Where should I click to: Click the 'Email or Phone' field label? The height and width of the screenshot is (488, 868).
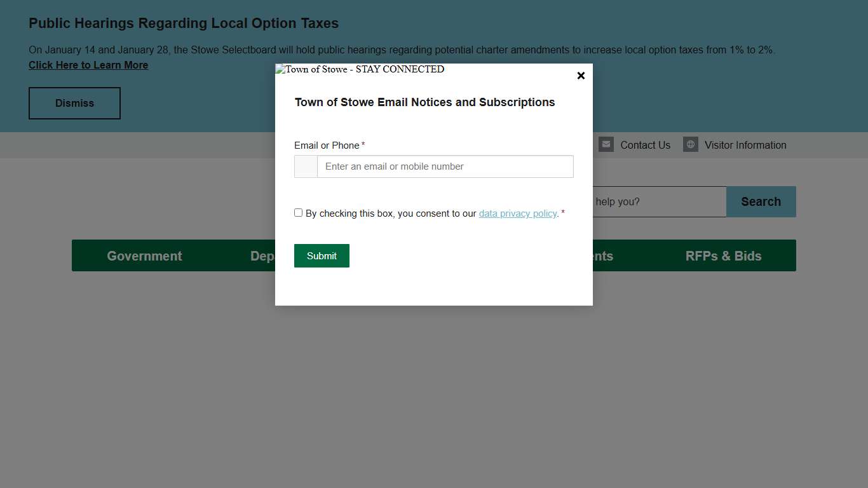(327, 146)
